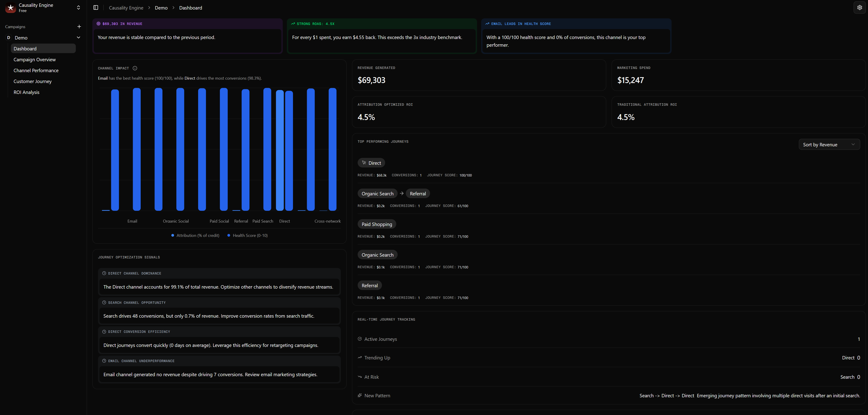Add a new campaign with plus icon

click(79, 27)
